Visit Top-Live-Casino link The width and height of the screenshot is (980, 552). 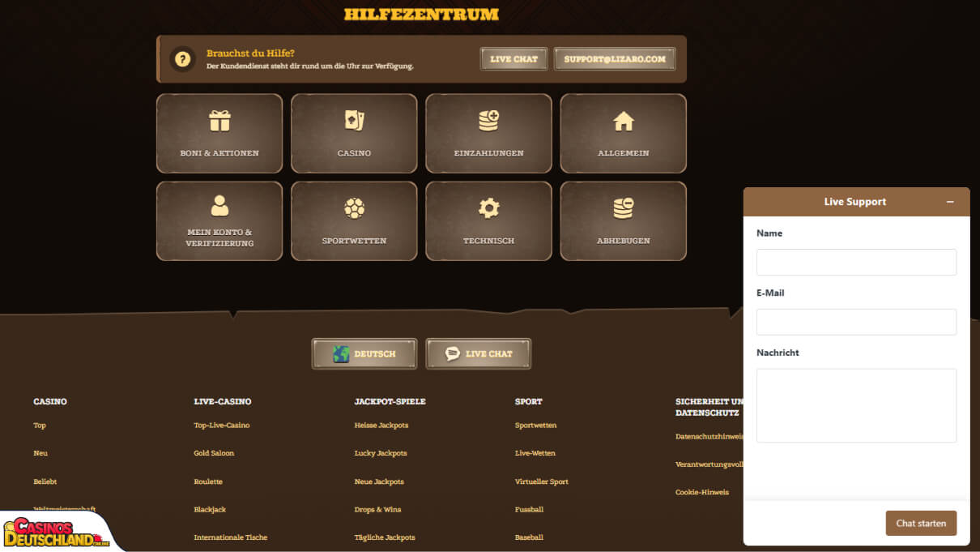click(222, 426)
